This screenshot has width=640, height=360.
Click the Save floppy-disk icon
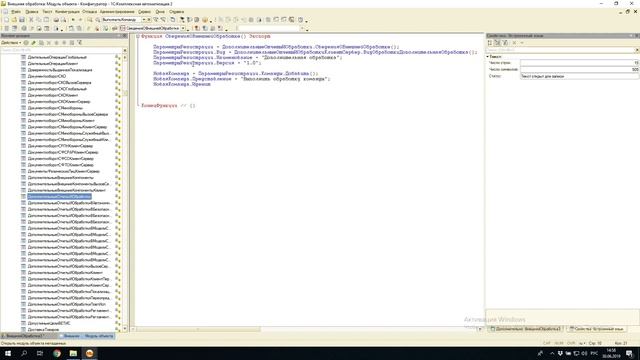[22, 20]
